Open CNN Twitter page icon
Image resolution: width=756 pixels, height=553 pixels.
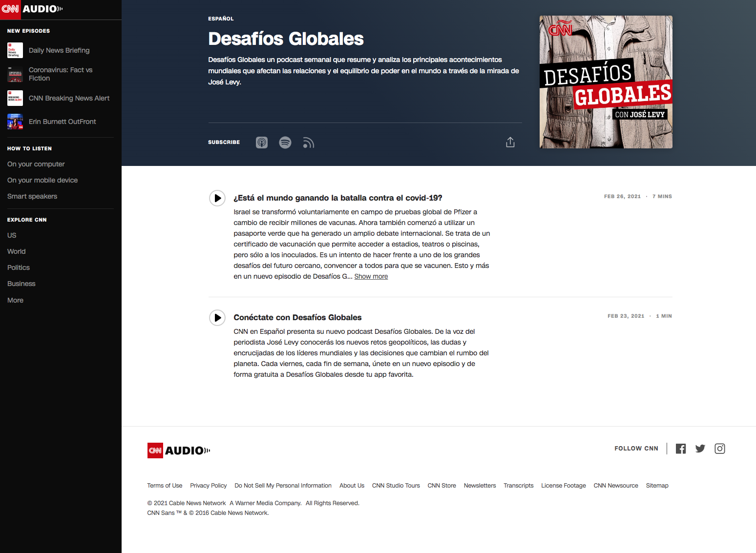tap(700, 449)
